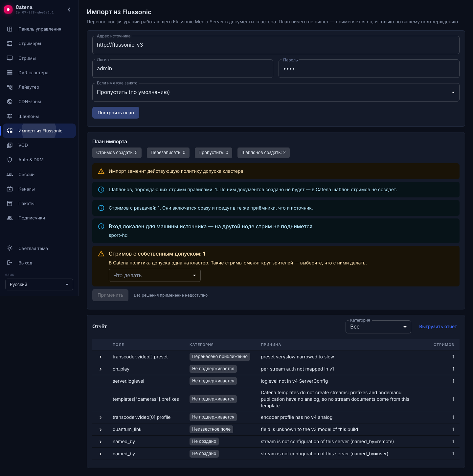Click the Auth & DRM shield icon
This screenshot has height=476, width=473.
tap(10, 160)
